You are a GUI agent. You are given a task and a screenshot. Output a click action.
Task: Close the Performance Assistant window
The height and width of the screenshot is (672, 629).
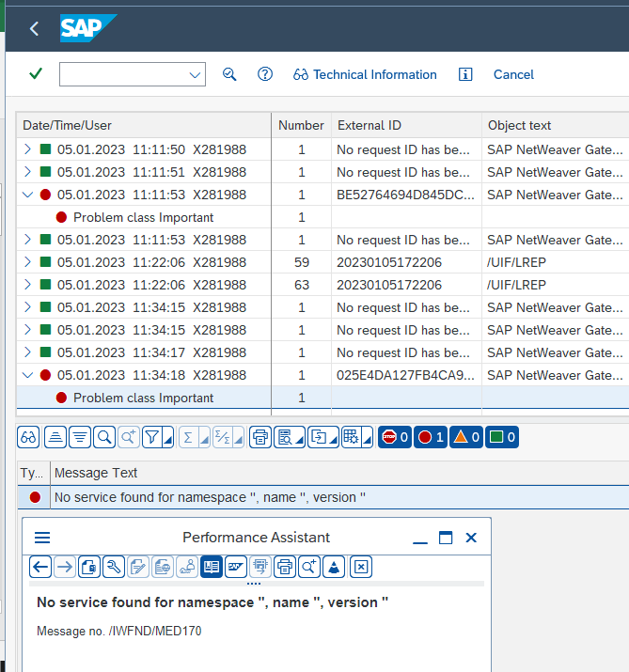[x=471, y=538]
